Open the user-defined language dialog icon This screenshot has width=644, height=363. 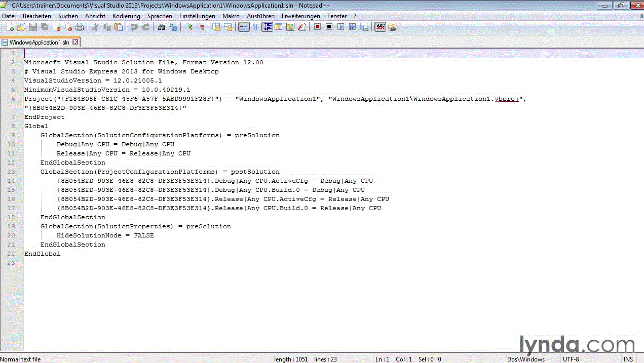pos(278,27)
